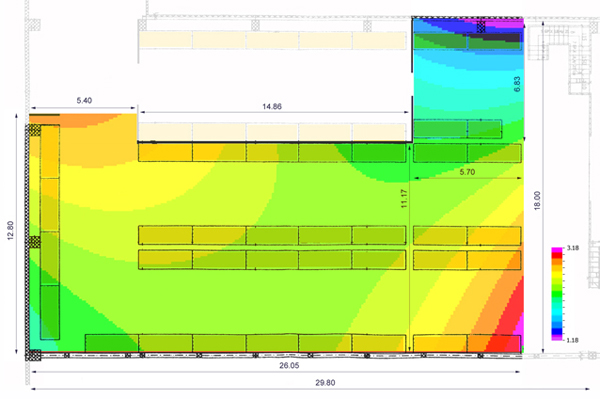
Task: Click the 18.00 height dimension label
Action: (x=537, y=200)
